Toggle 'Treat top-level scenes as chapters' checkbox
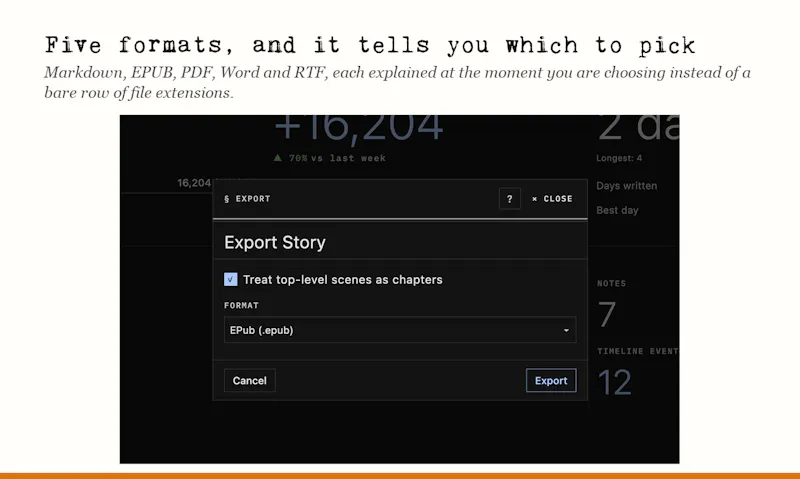The height and width of the screenshot is (479, 800). click(231, 280)
